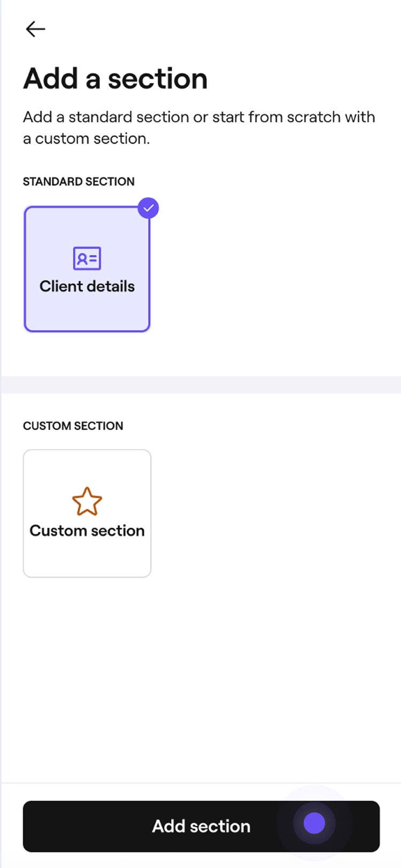Tap the purple checkmark badge on Client details
The height and width of the screenshot is (868, 401).
point(149,208)
